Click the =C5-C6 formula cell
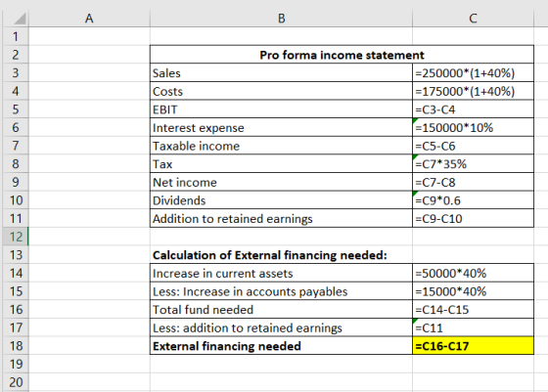 pyautogui.click(x=473, y=146)
